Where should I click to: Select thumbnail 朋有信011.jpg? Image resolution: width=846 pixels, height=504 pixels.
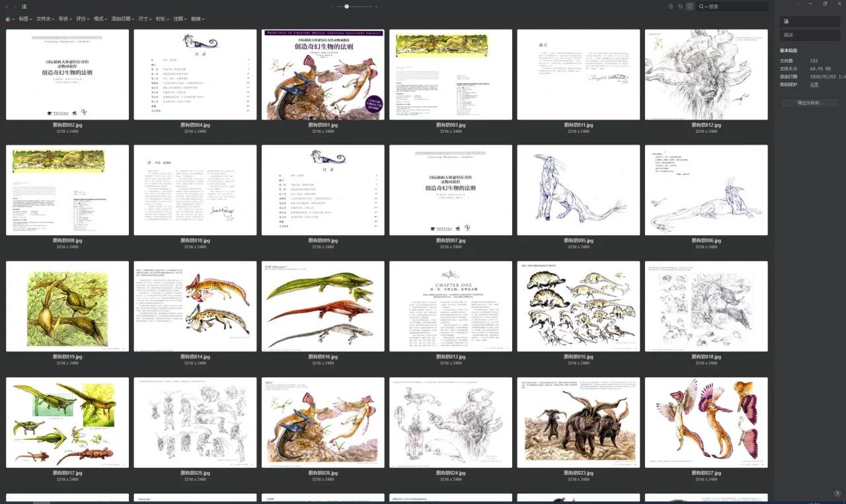pos(578,75)
